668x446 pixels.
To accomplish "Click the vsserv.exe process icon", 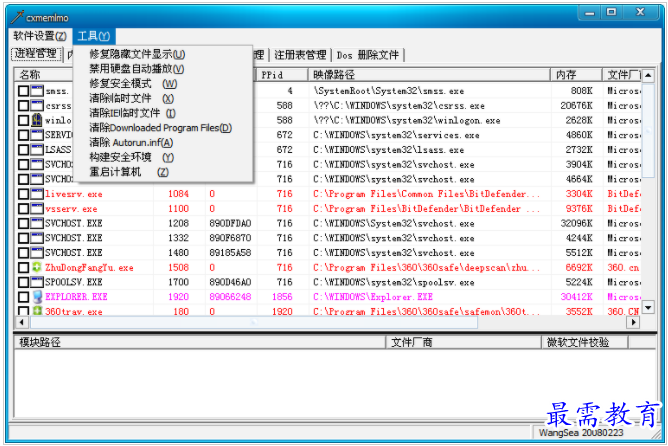I will pos(37,208).
